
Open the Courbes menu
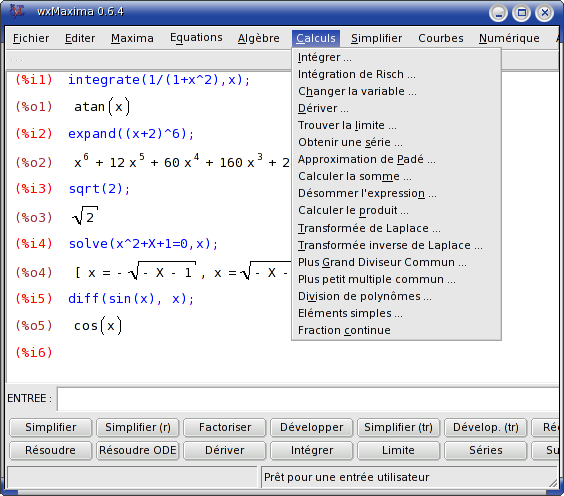pyautogui.click(x=441, y=38)
